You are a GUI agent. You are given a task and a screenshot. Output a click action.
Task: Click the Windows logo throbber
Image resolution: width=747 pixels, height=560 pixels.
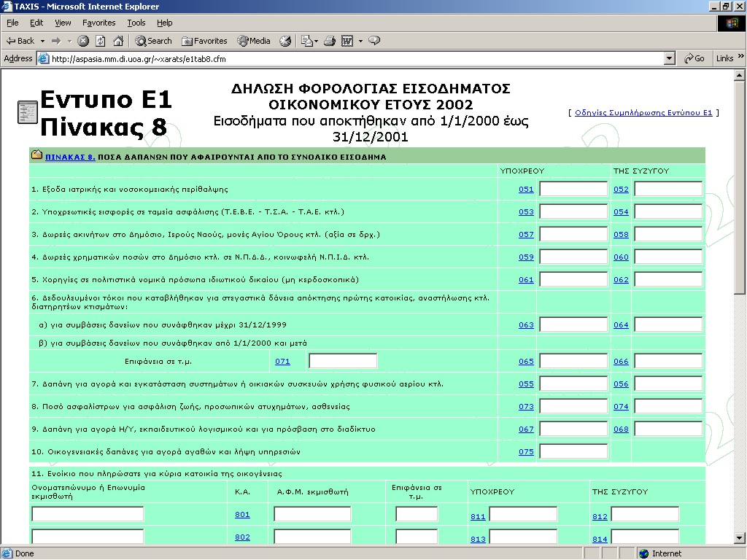click(731, 23)
